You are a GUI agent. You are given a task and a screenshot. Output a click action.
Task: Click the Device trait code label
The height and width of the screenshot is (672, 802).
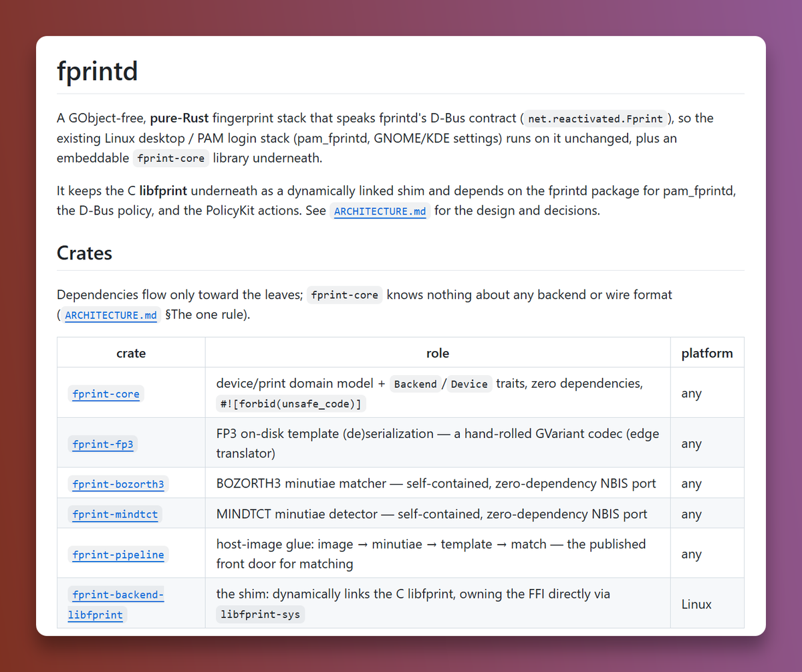[469, 384]
